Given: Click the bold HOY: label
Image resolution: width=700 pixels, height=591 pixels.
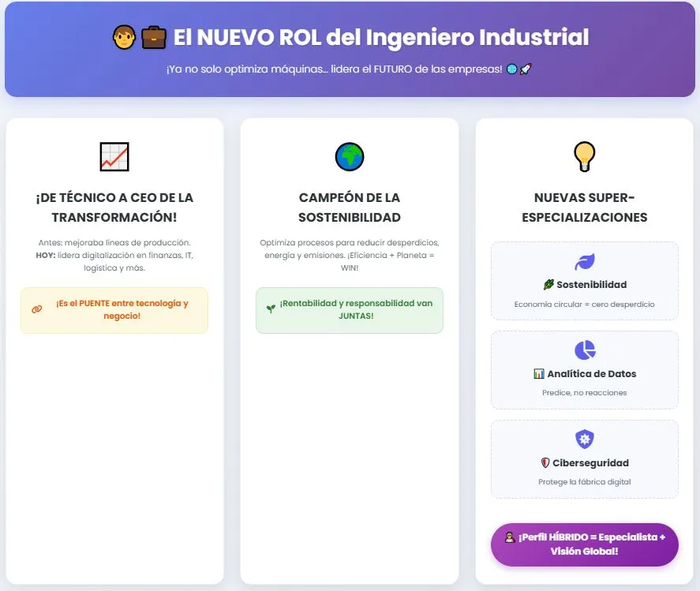Looking at the screenshot, I should tap(46, 256).
